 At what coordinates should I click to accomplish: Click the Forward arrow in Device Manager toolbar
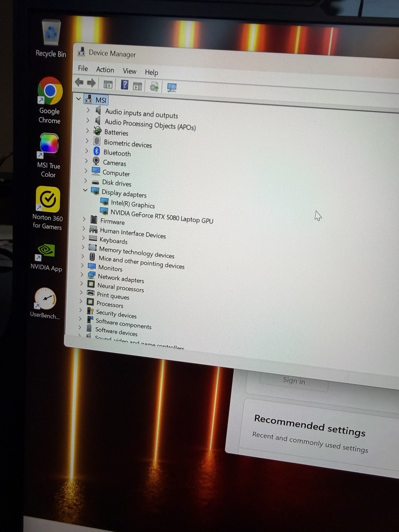91,83
